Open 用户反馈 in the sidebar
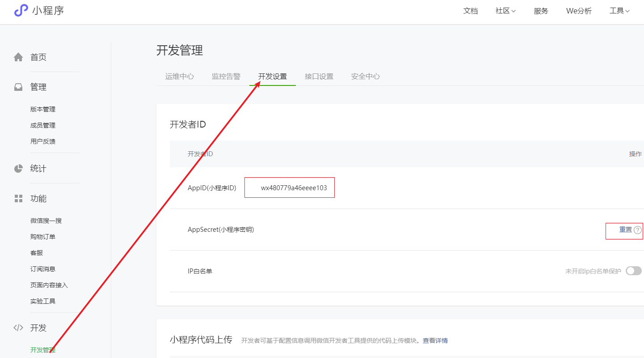The image size is (644, 358). click(x=43, y=141)
